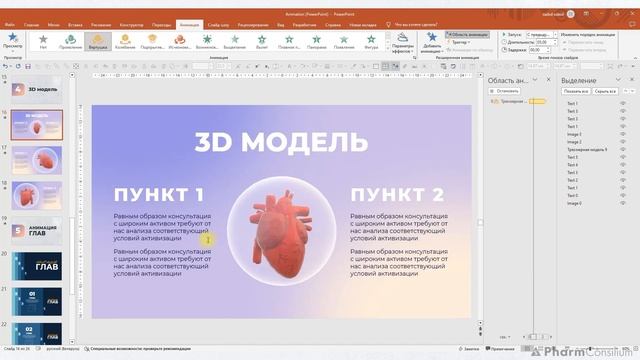Switch to the Слайд-шоу ribbon tab
This screenshot has width=640, height=360.
click(218, 25)
